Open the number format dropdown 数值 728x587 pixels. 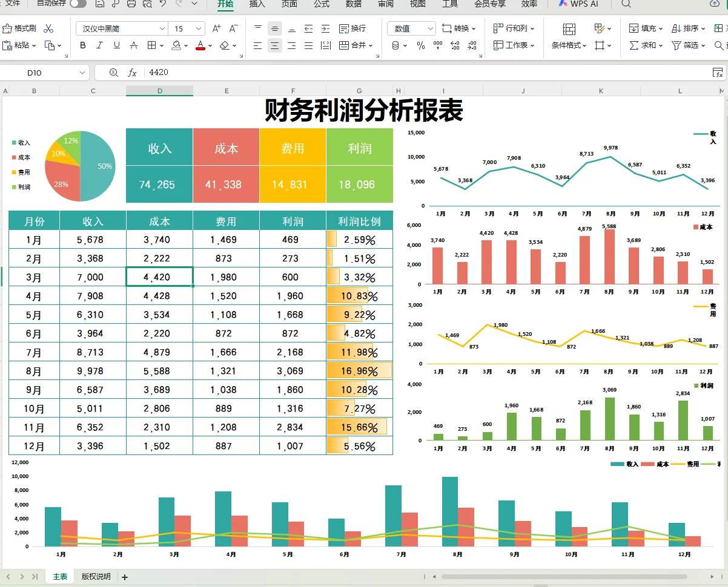[x=431, y=28]
